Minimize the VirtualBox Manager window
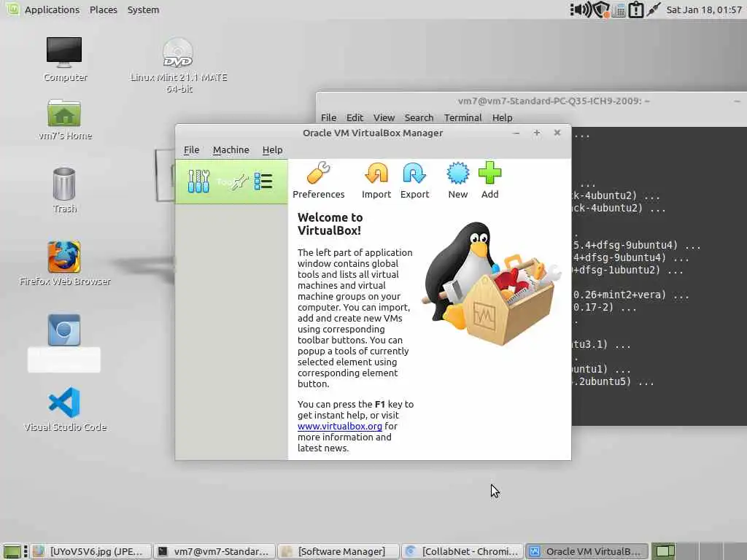 tap(516, 133)
